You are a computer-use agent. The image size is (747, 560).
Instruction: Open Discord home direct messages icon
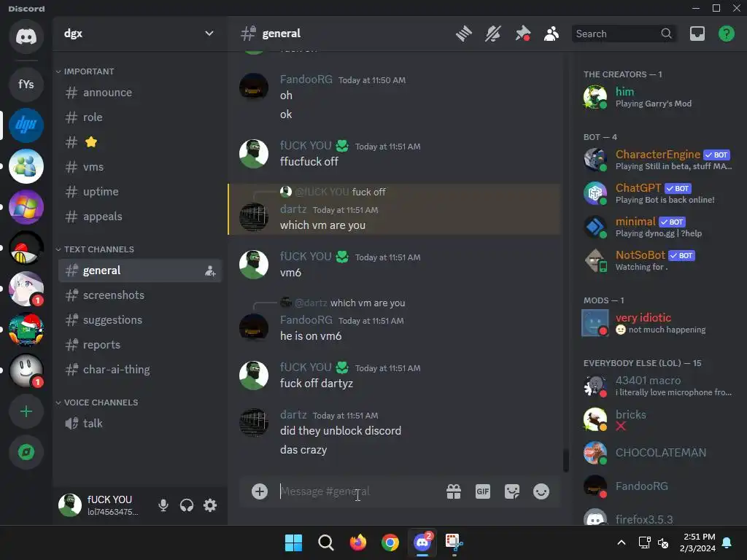click(x=26, y=36)
